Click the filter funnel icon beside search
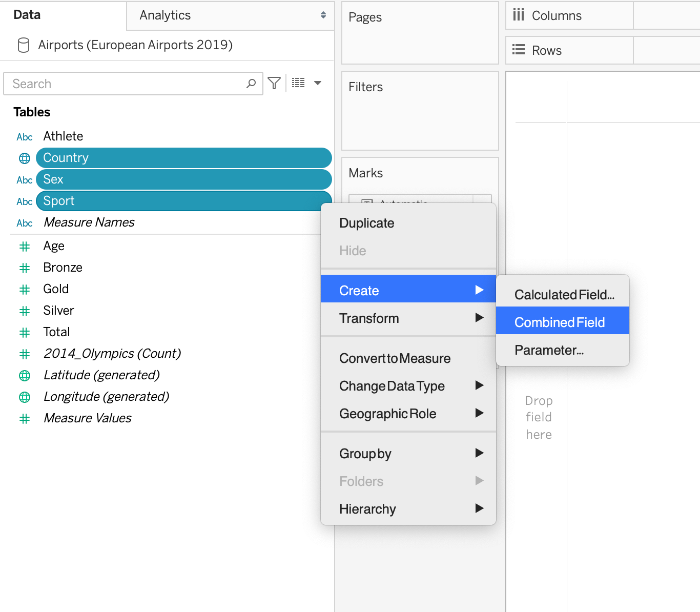700x612 pixels. pos(274,83)
